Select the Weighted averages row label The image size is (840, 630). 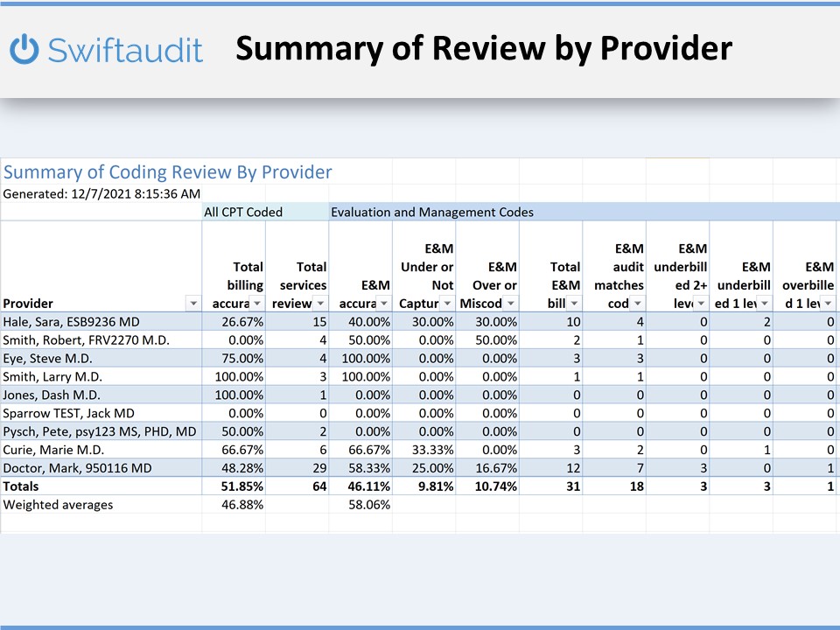58,504
